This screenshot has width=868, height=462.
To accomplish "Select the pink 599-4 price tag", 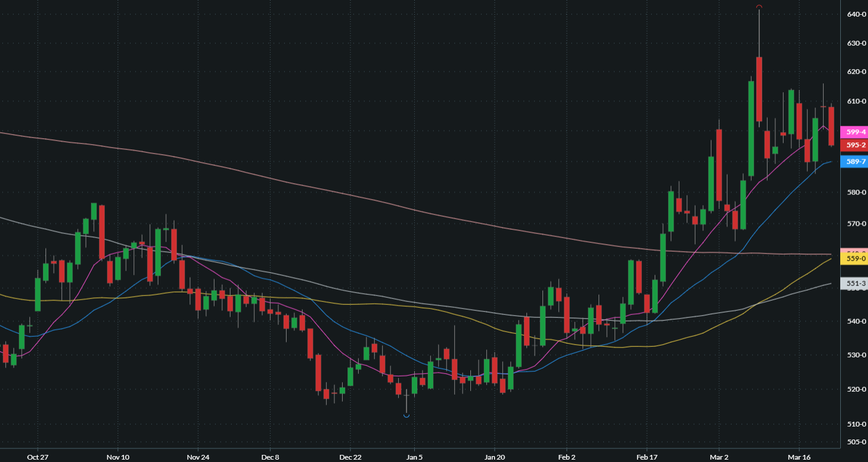I will [855, 132].
